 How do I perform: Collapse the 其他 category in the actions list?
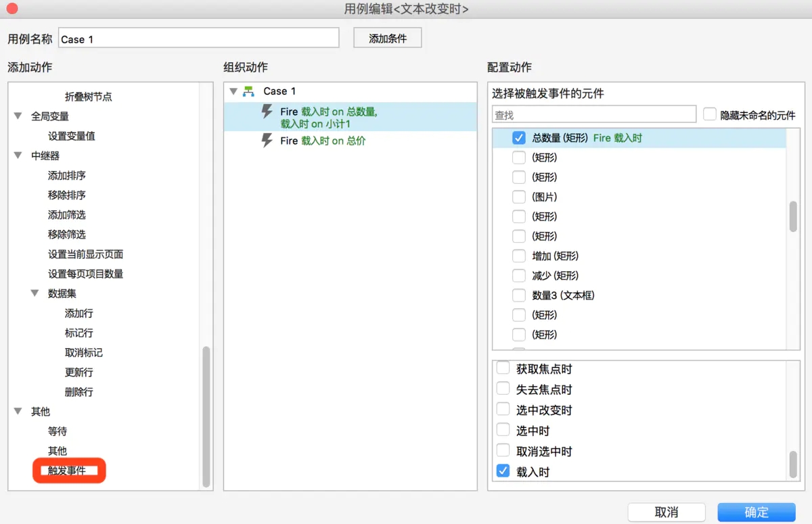[x=17, y=411]
